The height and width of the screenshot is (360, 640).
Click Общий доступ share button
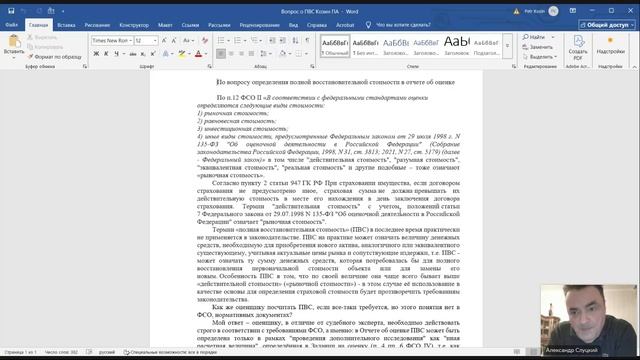607,25
